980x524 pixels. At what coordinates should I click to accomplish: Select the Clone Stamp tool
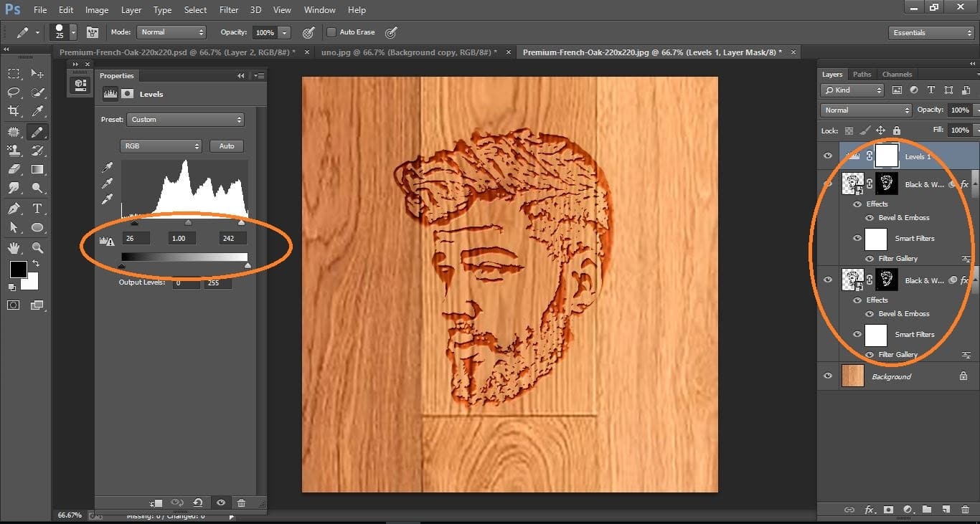click(13, 151)
